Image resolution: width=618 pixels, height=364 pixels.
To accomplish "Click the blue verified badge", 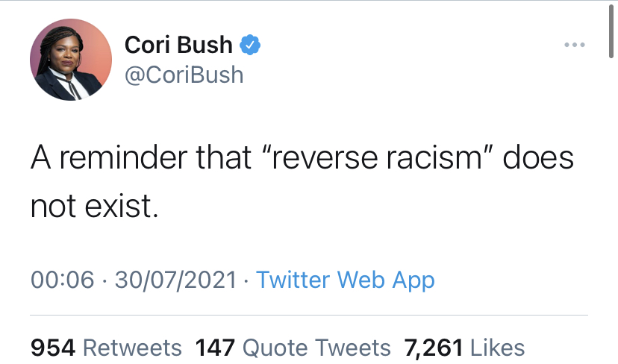I will pos(249,45).
